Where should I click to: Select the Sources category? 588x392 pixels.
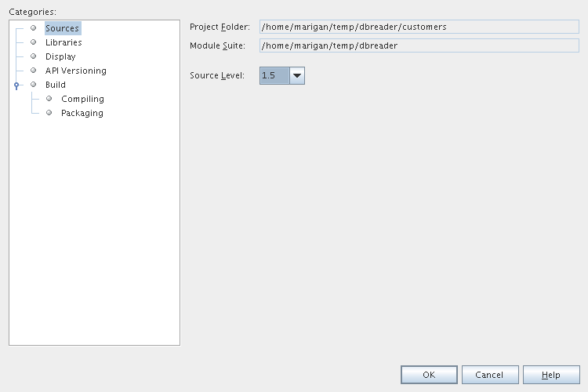click(62, 28)
